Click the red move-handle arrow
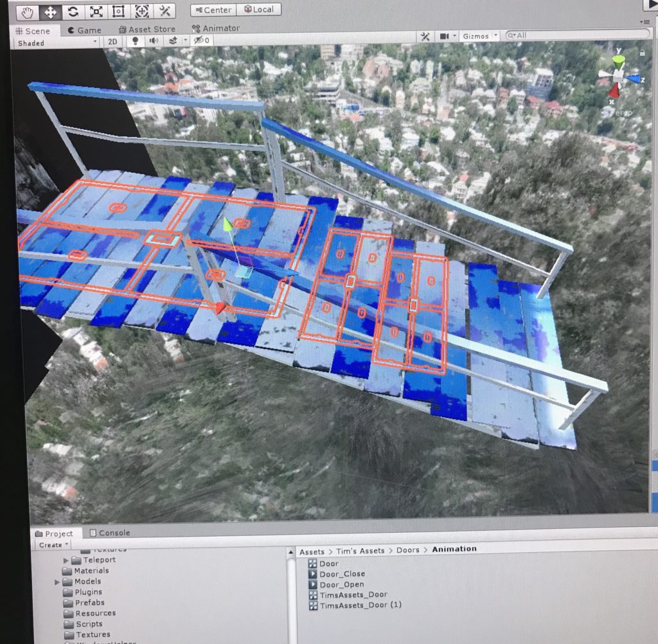 click(221, 309)
